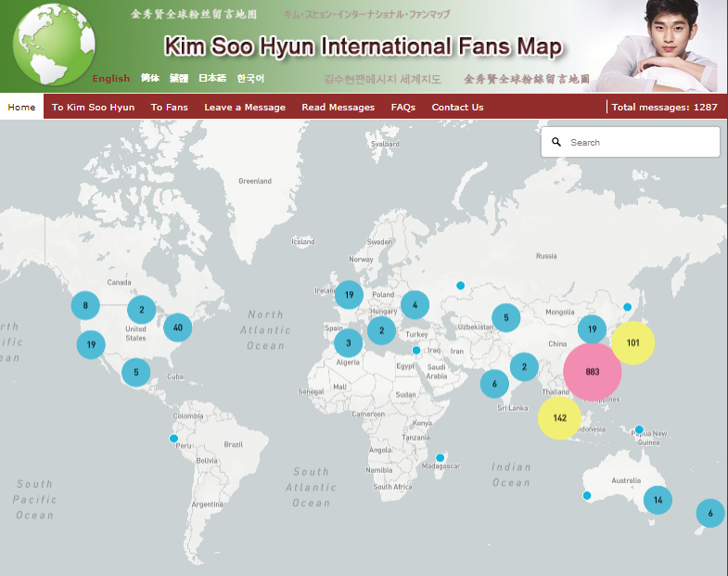Click the Brazil label on map
This screenshot has height=576, width=728.
click(x=233, y=444)
